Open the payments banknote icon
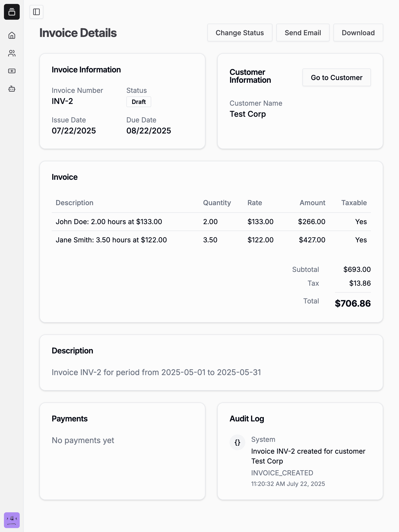The image size is (399, 532). click(x=12, y=71)
